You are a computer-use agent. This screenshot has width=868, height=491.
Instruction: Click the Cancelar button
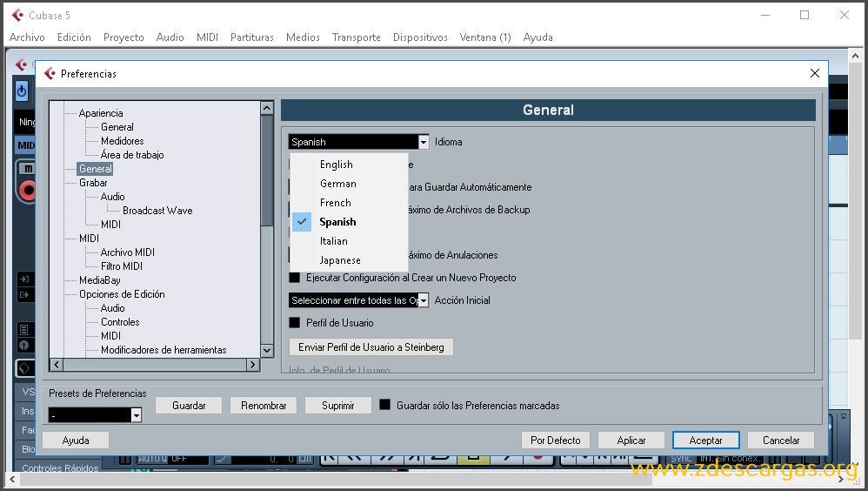781,440
